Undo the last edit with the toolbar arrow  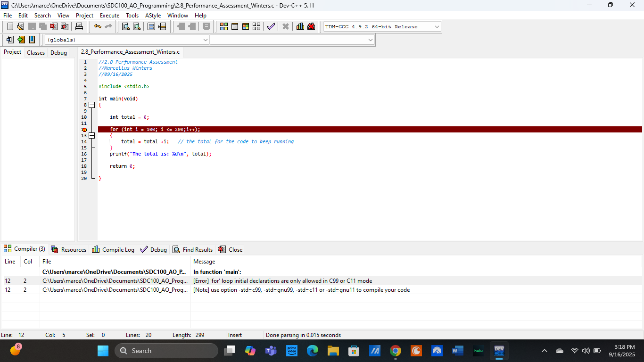click(x=97, y=26)
